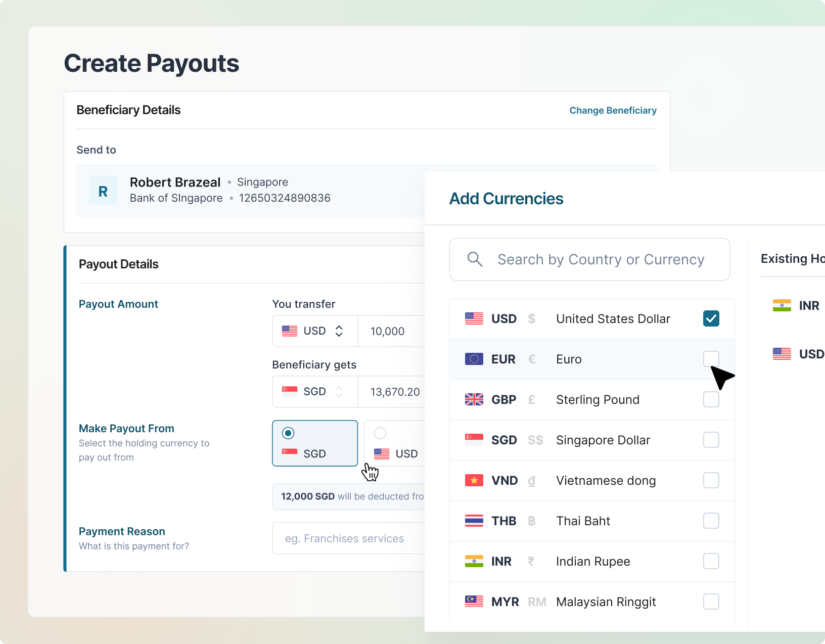Viewport: 825px width, 644px height.
Task: Check the Thai Baht checkbox
Action: point(711,521)
